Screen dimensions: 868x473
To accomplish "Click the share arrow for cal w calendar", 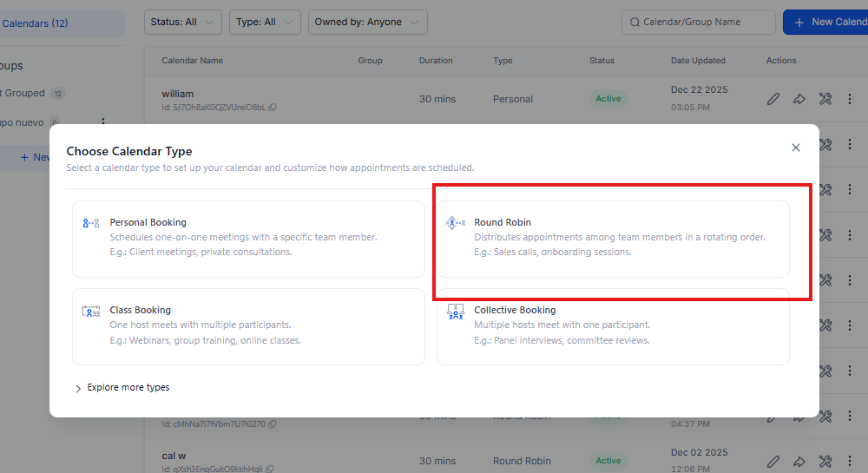I will pyautogui.click(x=799, y=461).
